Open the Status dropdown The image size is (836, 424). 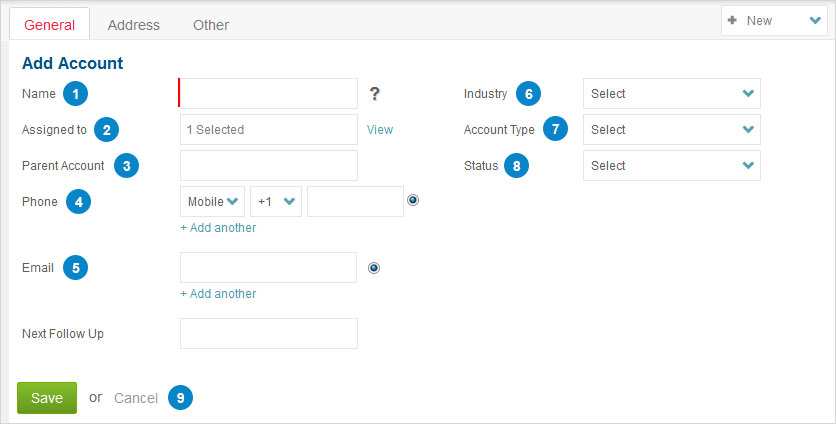pos(672,165)
